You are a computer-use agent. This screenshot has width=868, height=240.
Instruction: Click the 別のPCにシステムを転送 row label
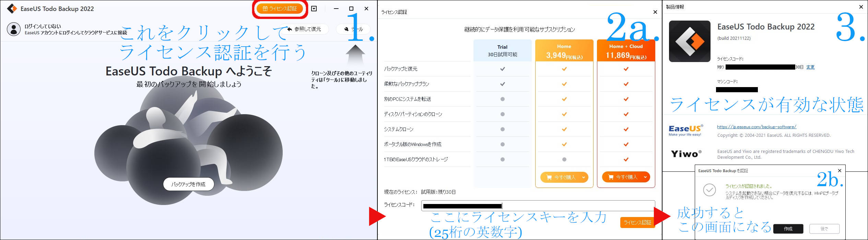(408, 99)
